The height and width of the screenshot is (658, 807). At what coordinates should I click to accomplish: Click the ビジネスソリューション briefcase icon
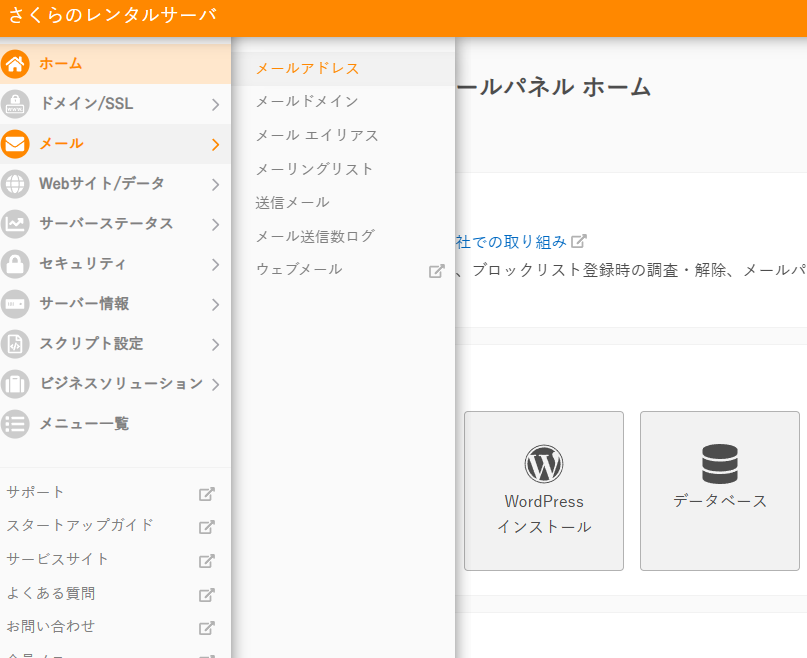tap(15, 384)
